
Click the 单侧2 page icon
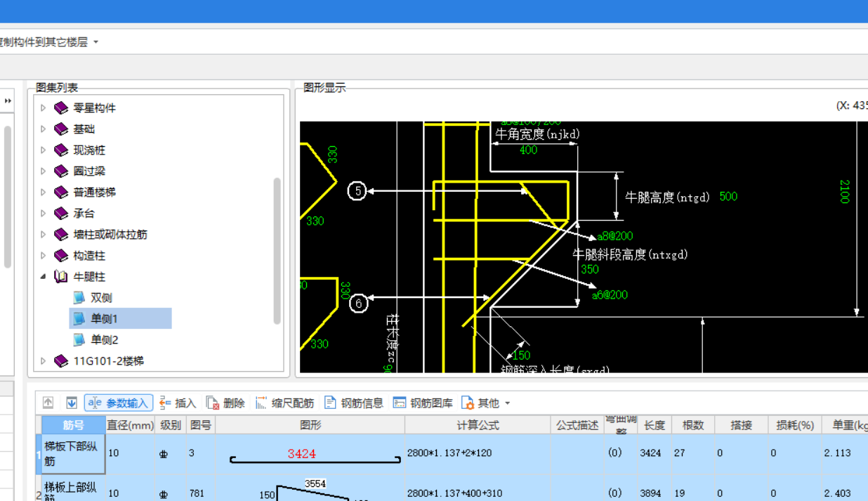[x=79, y=340]
